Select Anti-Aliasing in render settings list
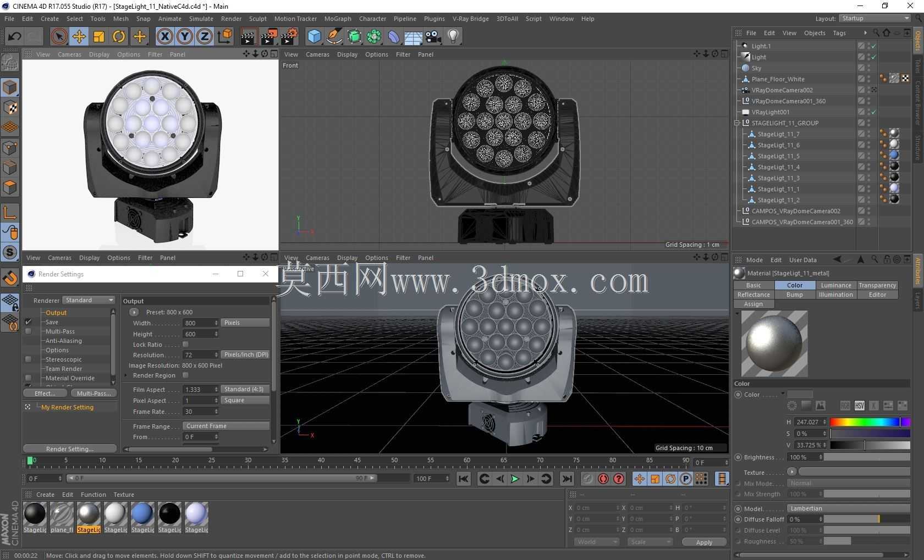This screenshot has width=924, height=560. 64,341
